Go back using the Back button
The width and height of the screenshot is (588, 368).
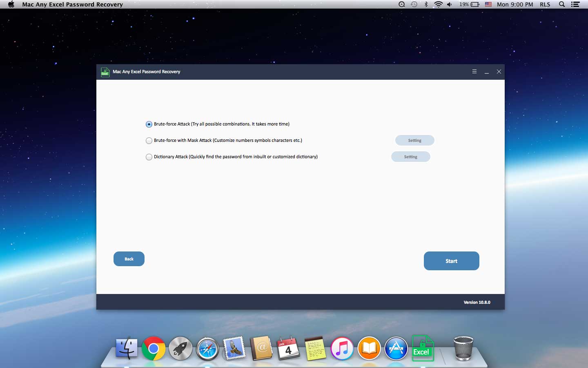129,259
